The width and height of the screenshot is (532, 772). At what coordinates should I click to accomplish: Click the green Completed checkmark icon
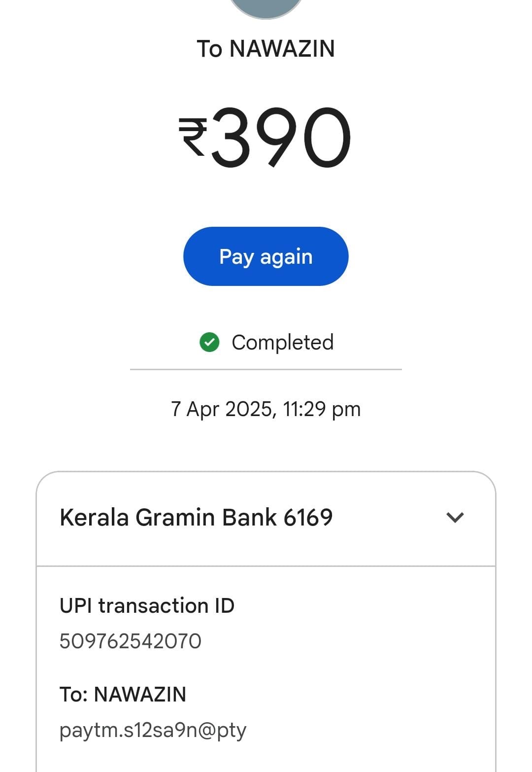(x=209, y=342)
